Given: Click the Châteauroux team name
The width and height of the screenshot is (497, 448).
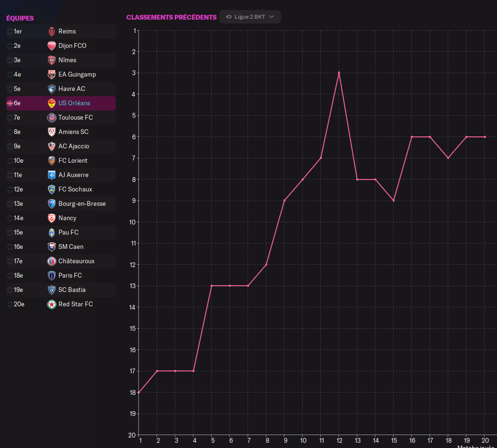Looking at the screenshot, I should point(77,261).
